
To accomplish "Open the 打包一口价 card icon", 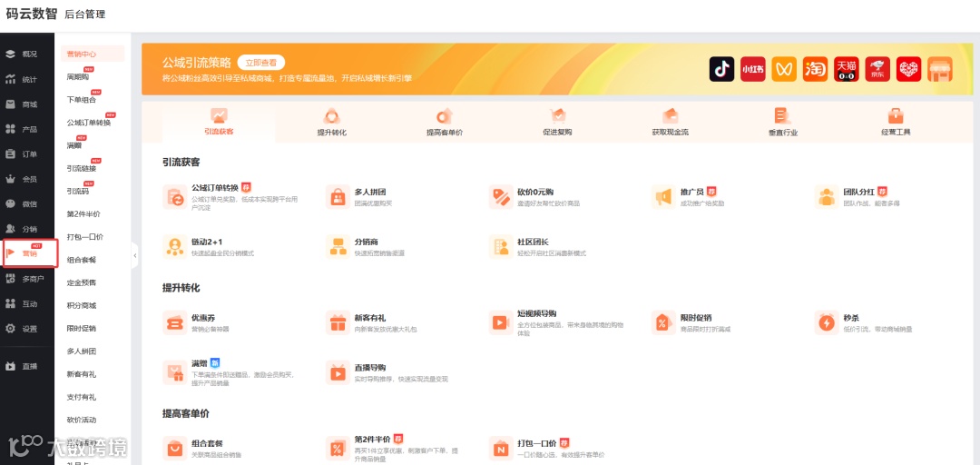I will click(x=501, y=448).
